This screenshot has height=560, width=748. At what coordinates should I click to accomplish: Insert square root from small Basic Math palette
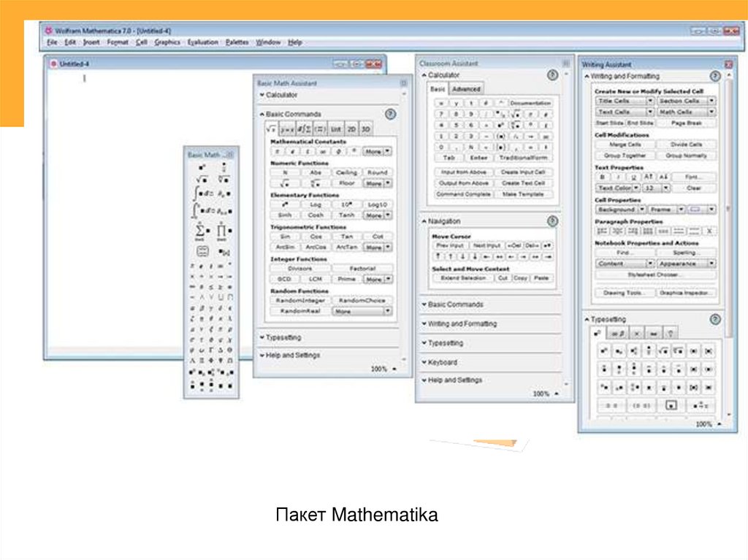(202, 180)
